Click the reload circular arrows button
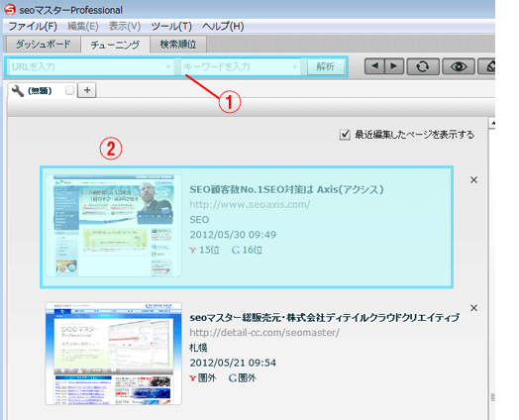 [423, 66]
